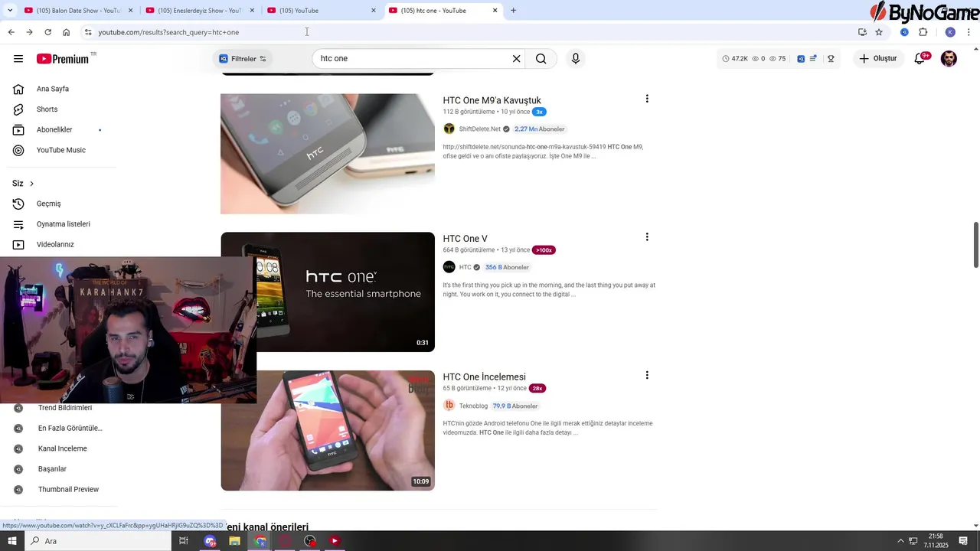Image resolution: width=980 pixels, height=551 pixels.
Task: Open the vidIQ blue logo icon
Action: pos(801,59)
